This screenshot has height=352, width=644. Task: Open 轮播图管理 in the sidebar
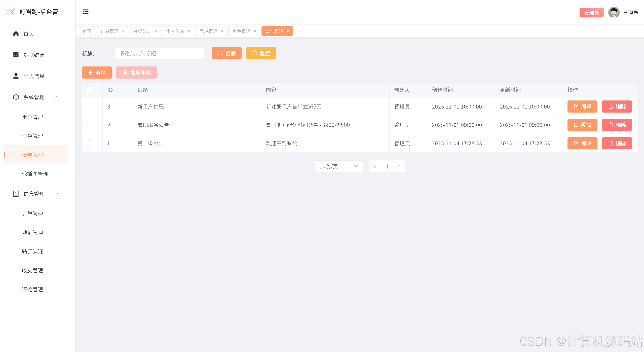[35, 174]
